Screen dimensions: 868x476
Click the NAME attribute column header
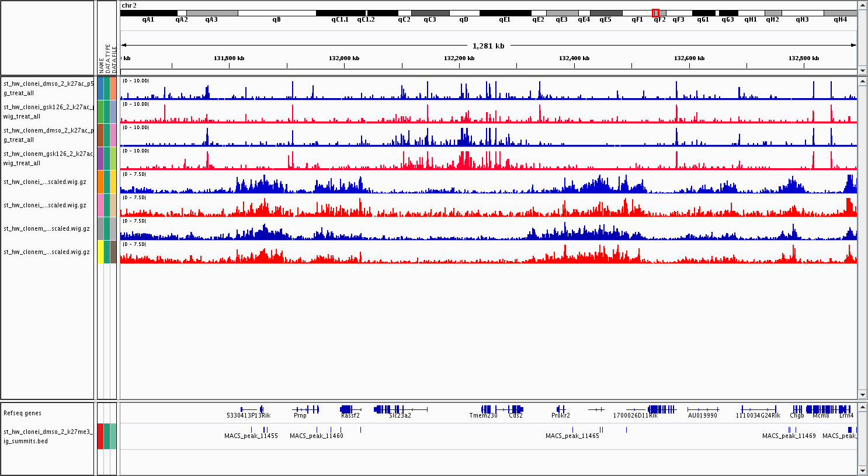point(101,64)
